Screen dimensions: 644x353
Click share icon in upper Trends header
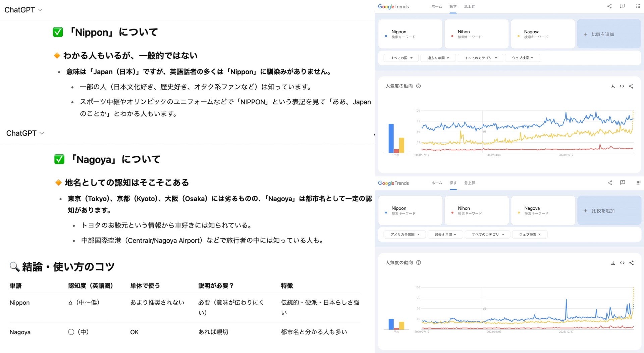(x=609, y=6)
